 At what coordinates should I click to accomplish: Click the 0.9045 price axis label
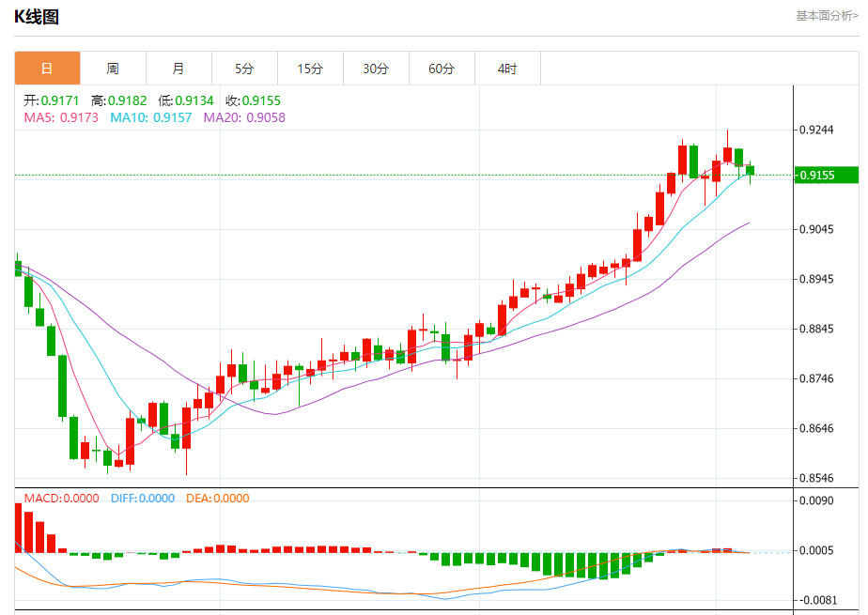pos(816,229)
